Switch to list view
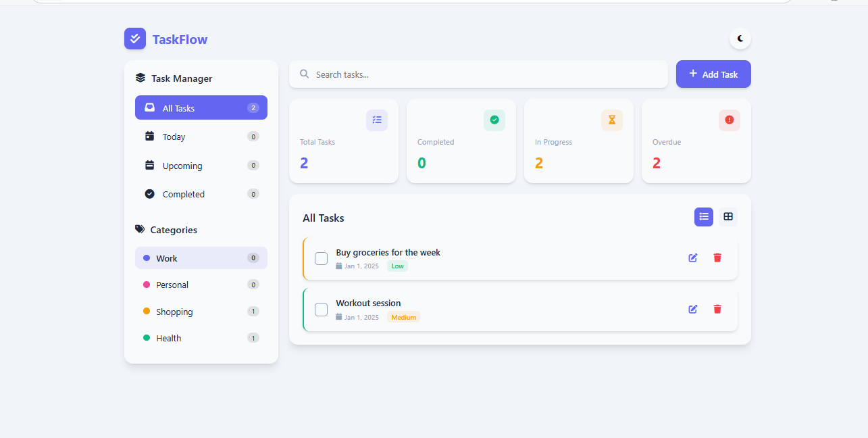868x438 pixels. click(x=704, y=217)
